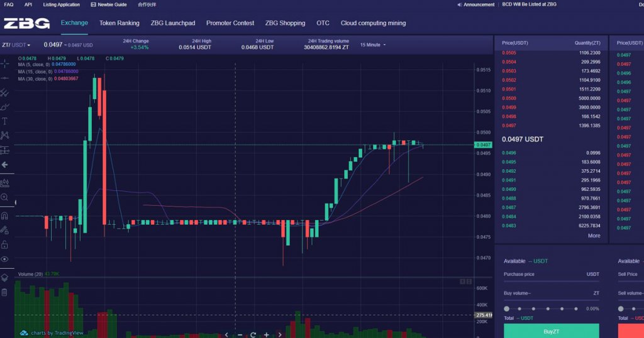The width and height of the screenshot is (644, 338).
Task: Click More under the order book
Action: point(594,236)
